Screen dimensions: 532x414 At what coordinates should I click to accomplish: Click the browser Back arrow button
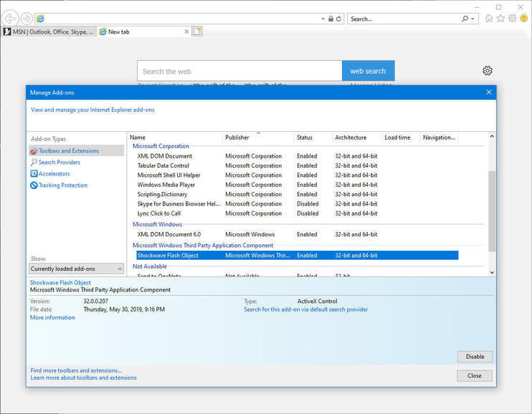tap(10, 19)
